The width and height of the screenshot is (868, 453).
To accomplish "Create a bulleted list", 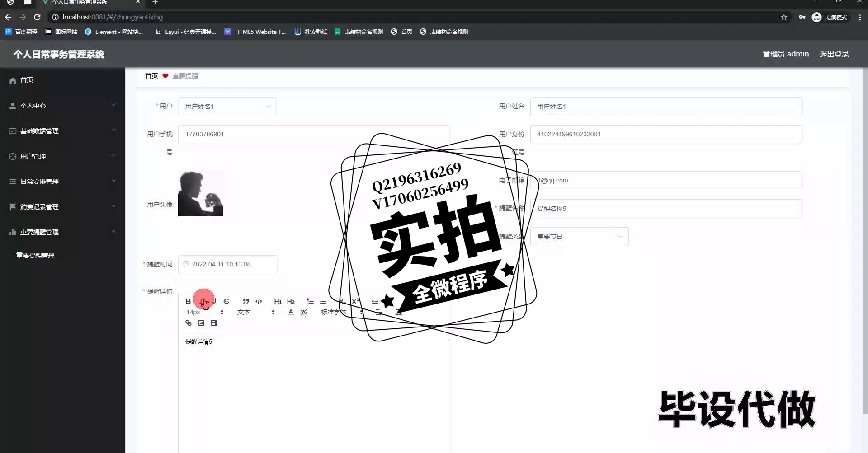I will click(x=323, y=301).
